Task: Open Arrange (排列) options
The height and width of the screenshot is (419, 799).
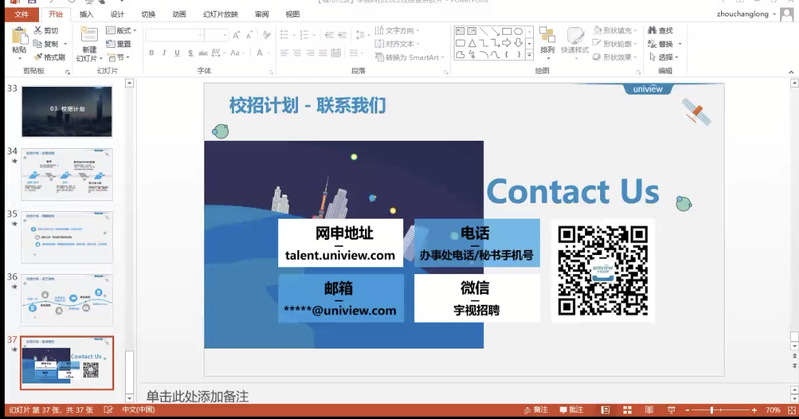Action: click(x=547, y=42)
